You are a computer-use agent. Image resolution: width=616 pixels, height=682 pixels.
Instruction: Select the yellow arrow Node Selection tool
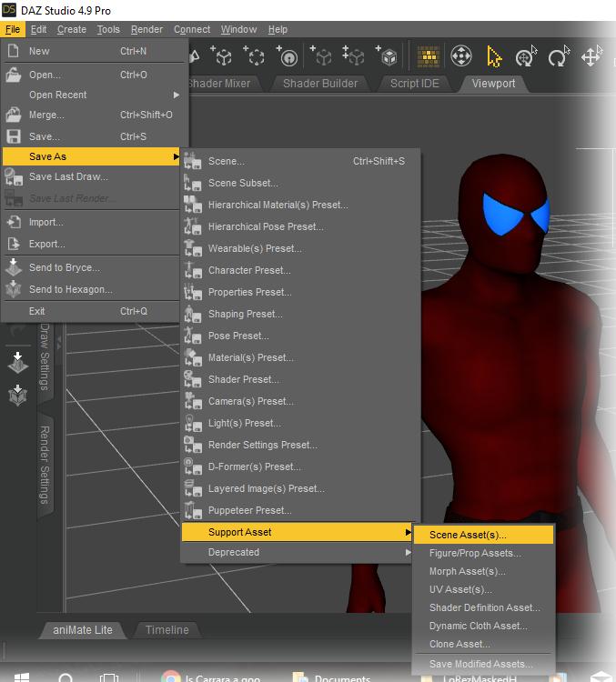[494, 56]
